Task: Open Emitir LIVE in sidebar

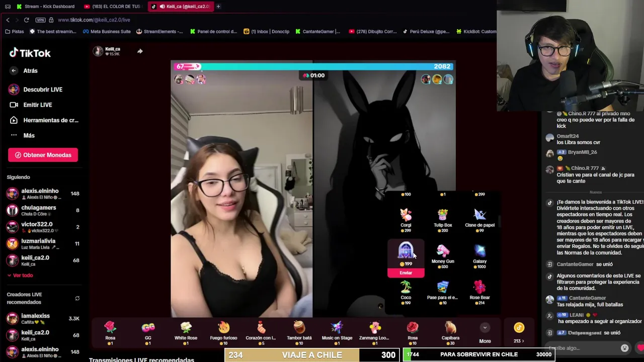Action: coord(31,105)
